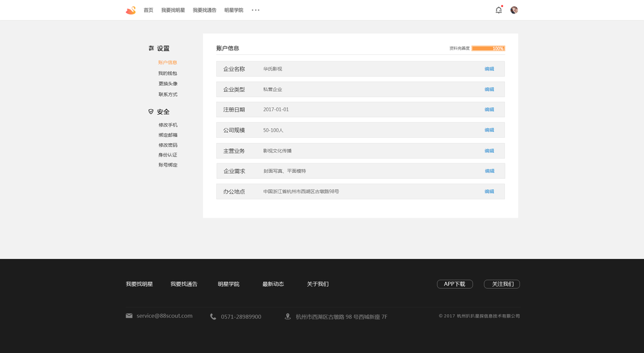Open 身份认证 under security
The height and width of the screenshot is (353, 644).
(167, 155)
